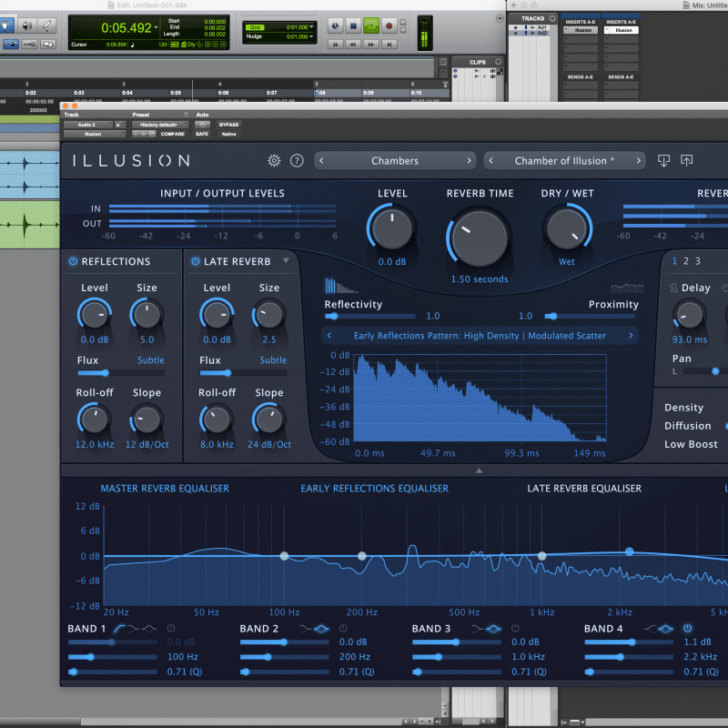
Task: Select delay tap 2
Action: point(686,261)
